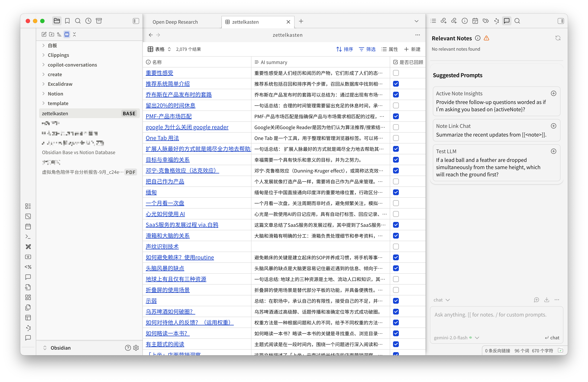Add the Active Note Insights prompt
This screenshot has height=382, width=588.
click(553, 93)
